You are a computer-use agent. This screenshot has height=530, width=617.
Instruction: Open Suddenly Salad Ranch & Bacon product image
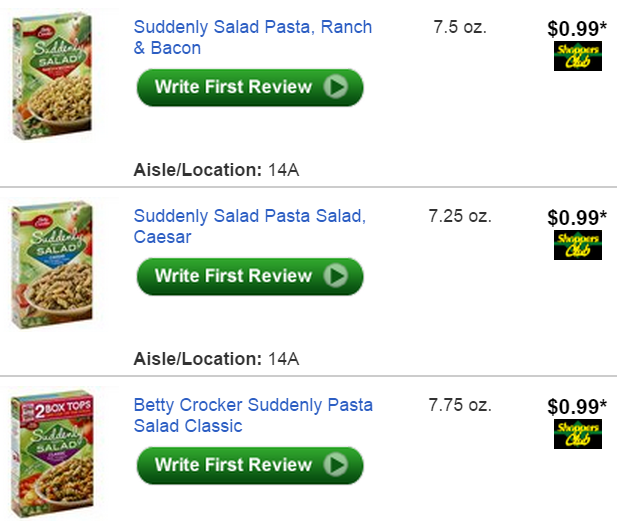(52, 76)
